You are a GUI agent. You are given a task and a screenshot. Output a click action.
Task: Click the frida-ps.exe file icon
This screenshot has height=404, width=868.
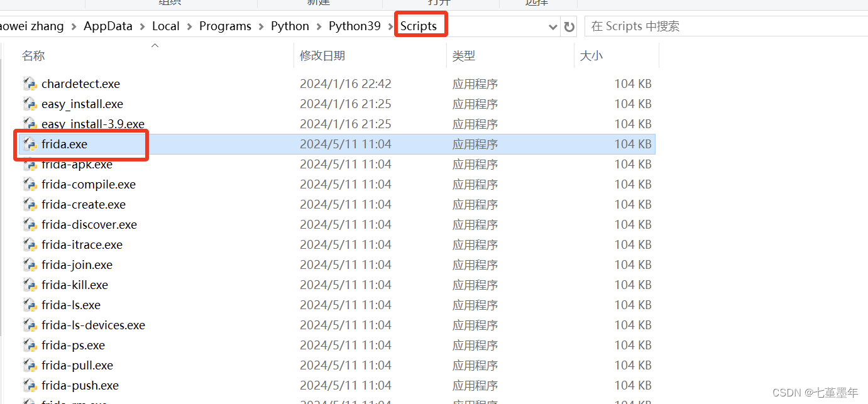30,345
